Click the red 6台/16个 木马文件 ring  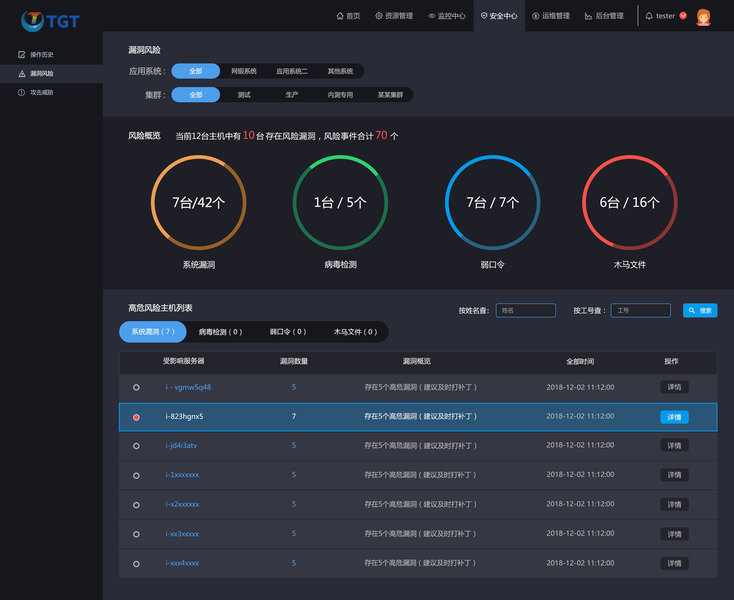(630, 202)
